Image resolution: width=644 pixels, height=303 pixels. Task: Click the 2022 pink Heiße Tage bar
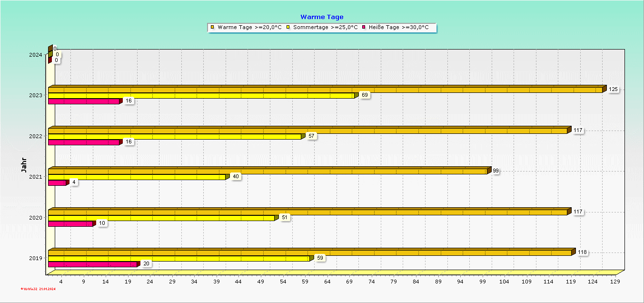point(84,142)
